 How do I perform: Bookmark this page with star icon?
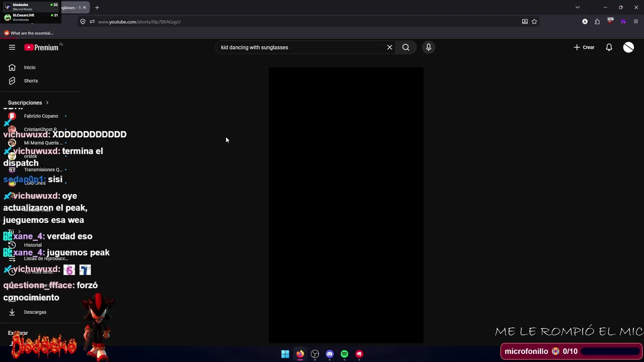(534, 22)
